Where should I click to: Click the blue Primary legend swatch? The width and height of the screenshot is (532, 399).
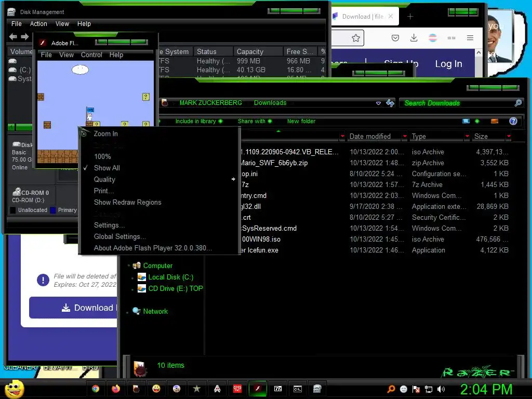[x=53, y=210]
